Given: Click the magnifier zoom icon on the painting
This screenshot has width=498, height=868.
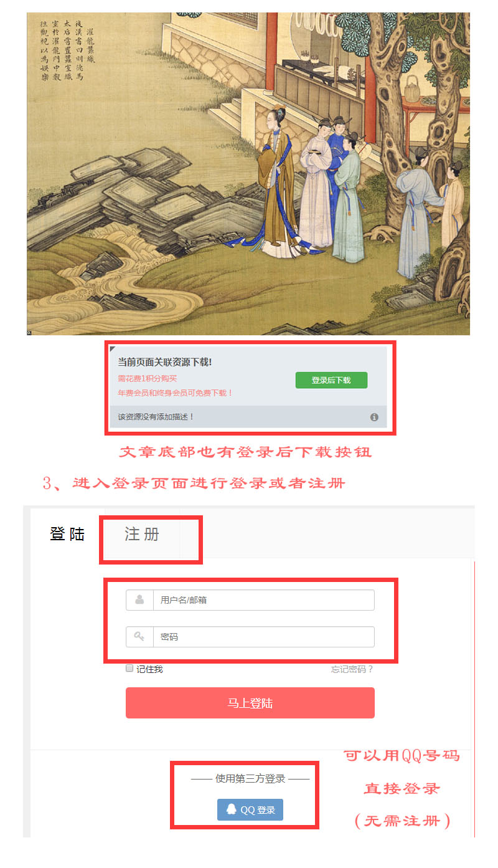Looking at the screenshot, I should coord(29,332).
